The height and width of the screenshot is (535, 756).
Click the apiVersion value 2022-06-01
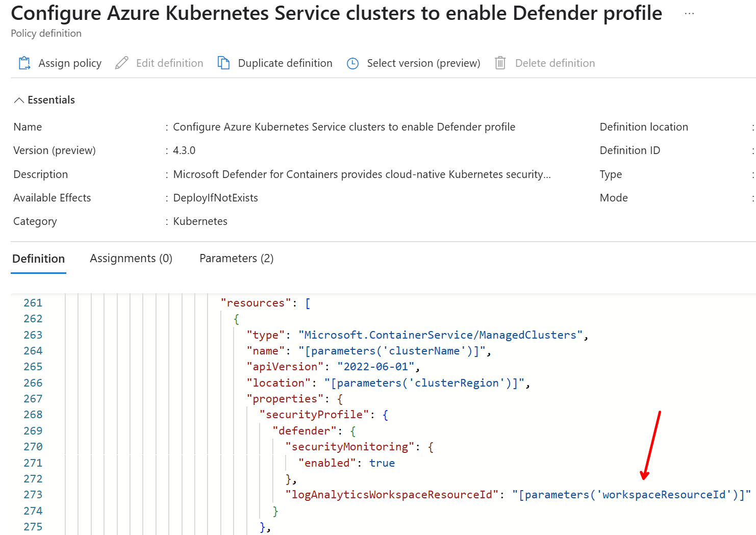coord(376,367)
